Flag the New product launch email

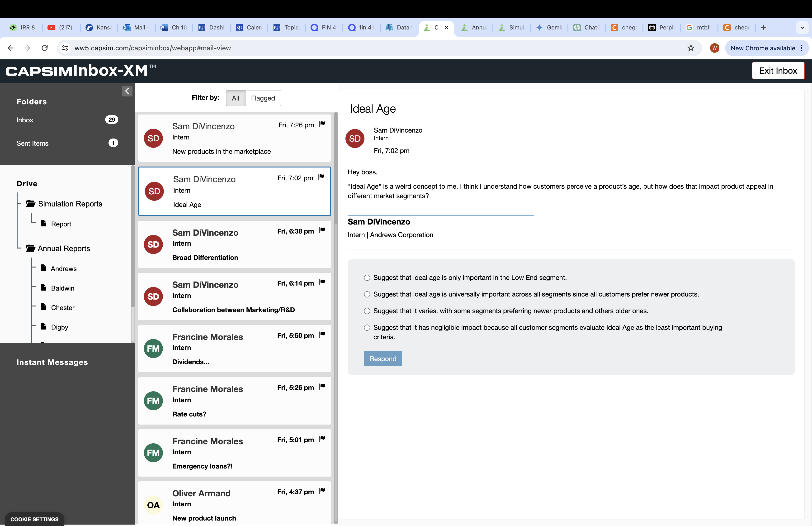click(x=322, y=491)
